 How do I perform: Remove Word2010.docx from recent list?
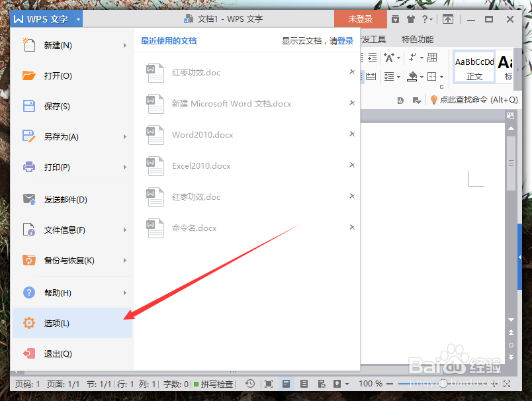[x=352, y=134]
